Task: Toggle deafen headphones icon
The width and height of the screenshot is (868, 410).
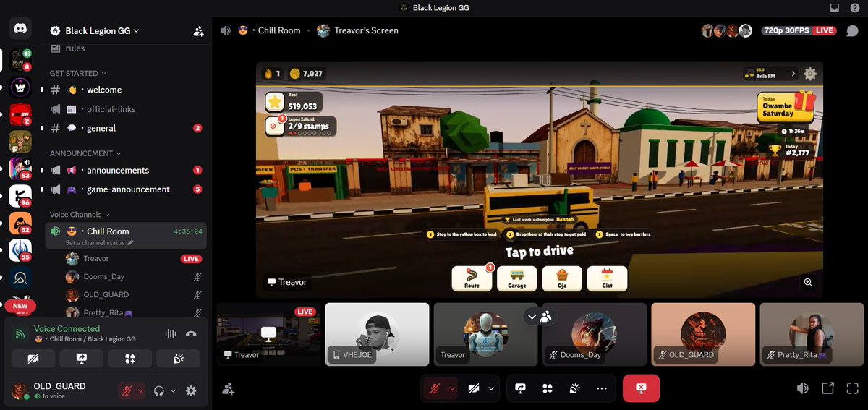Action: (159, 390)
